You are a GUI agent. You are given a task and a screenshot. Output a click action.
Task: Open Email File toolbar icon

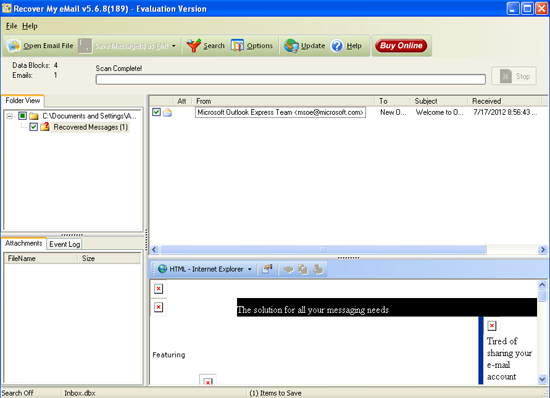click(13, 46)
